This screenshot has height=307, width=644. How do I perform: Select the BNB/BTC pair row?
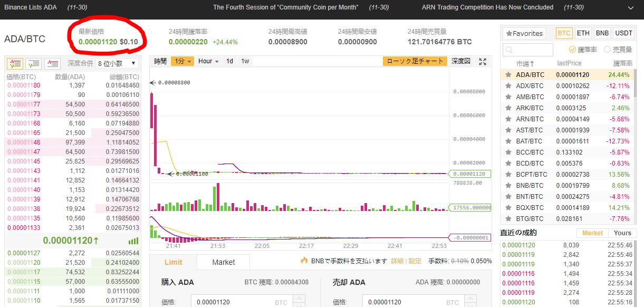tap(566, 186)
